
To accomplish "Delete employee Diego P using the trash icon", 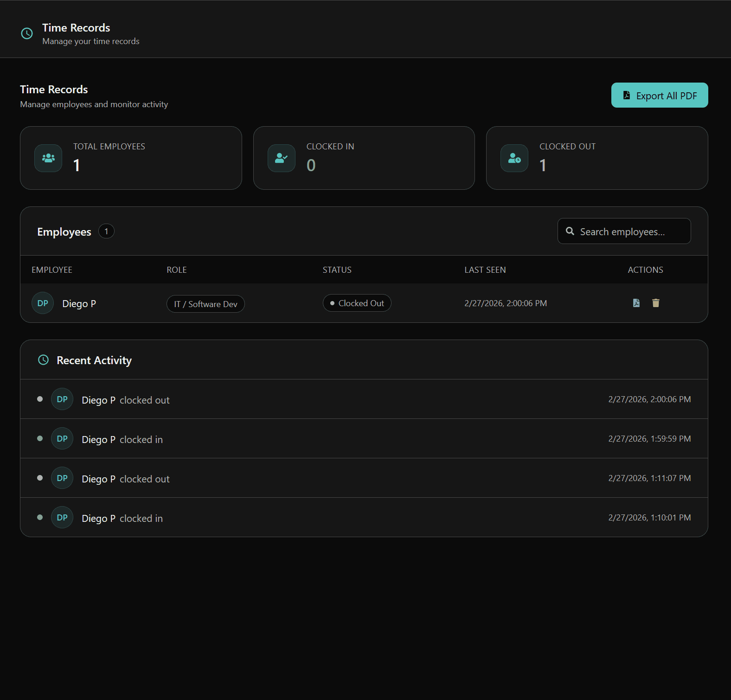I will (x=655, y=303).
